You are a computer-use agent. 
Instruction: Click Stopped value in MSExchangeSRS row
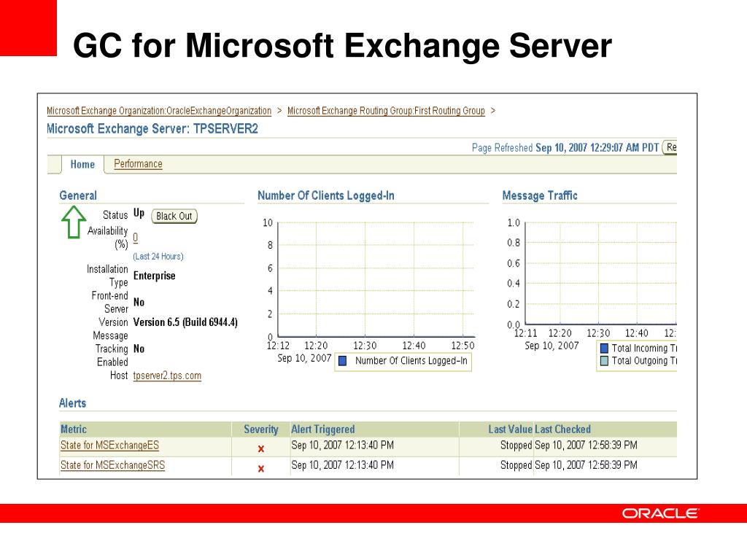[x=516, y=465]
